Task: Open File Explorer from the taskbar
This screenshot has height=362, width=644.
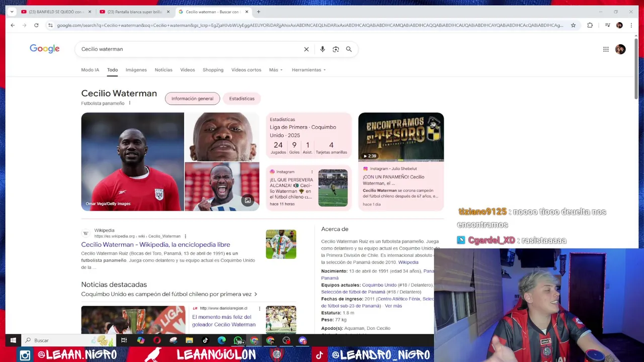Action: coord(189,340)
